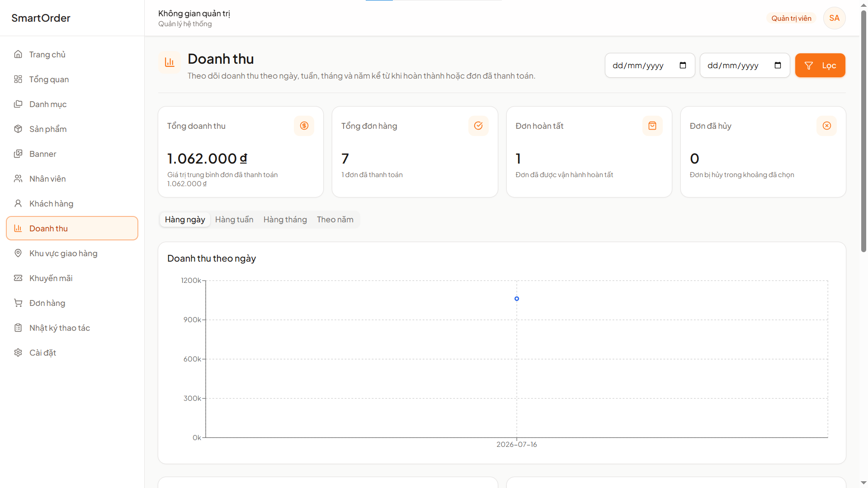Click the Nhân viên users icon
Viewport: 868px width, 488px height.
(18, 178)
